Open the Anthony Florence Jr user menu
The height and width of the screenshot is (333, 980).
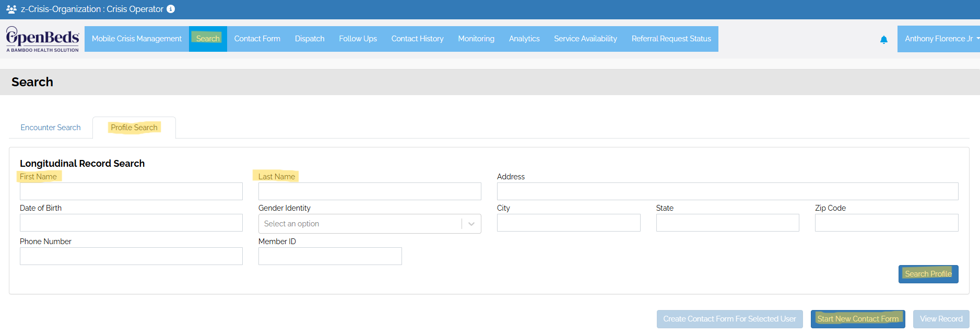(x=939, y=39)
